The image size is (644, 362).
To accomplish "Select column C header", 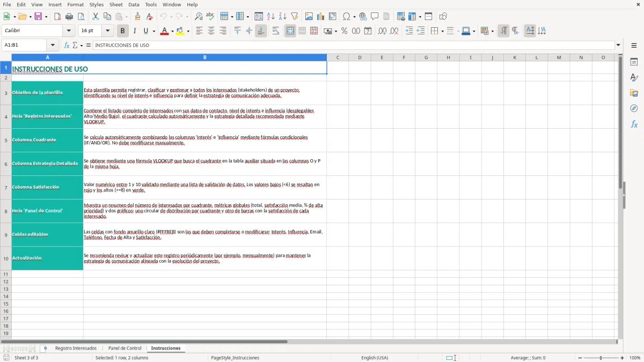I will pyautogui.click(x=338, y=57).
